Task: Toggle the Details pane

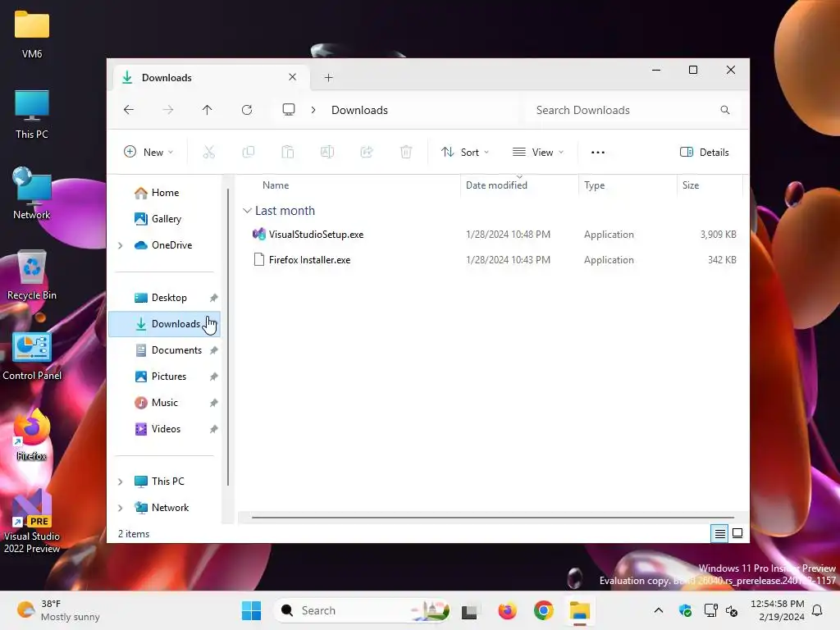Action: point(705,152)
